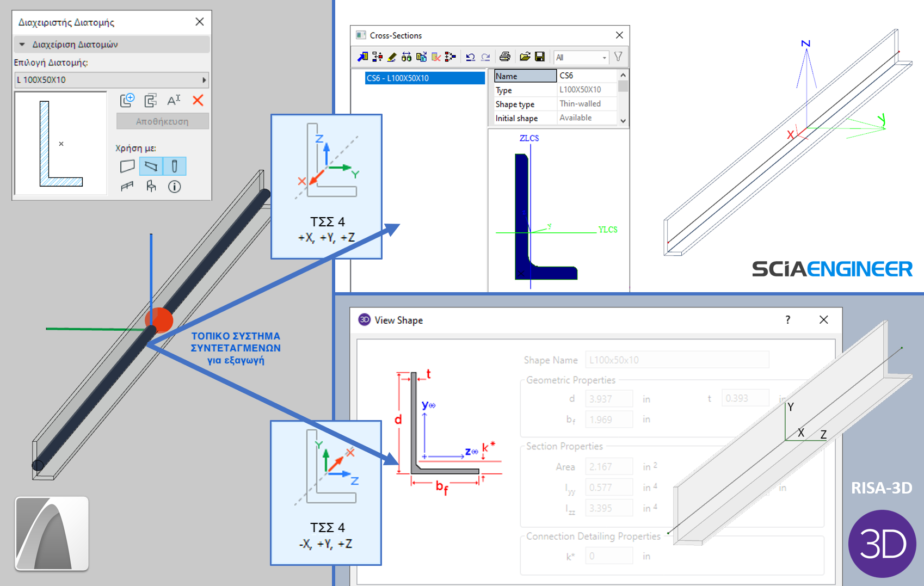Screen dimensions: 924x586
Task: Click the Αποθήκευση button
Action: [162, 121]
